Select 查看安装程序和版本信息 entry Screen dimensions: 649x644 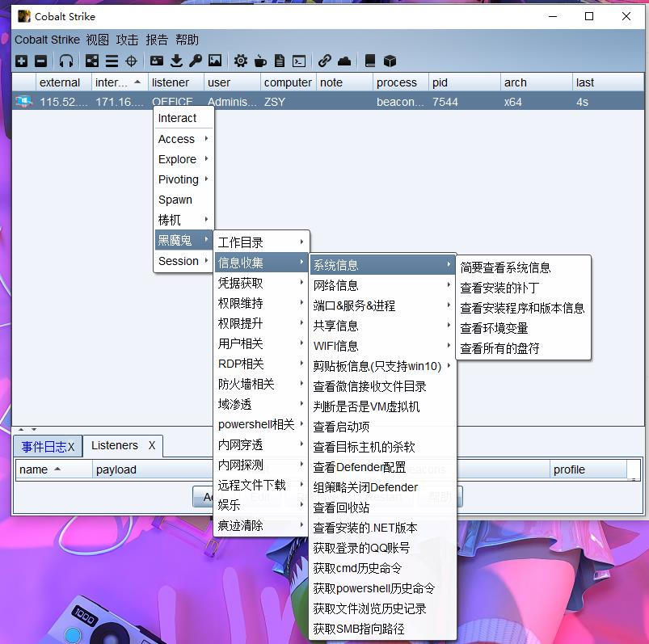pos(523,308)
